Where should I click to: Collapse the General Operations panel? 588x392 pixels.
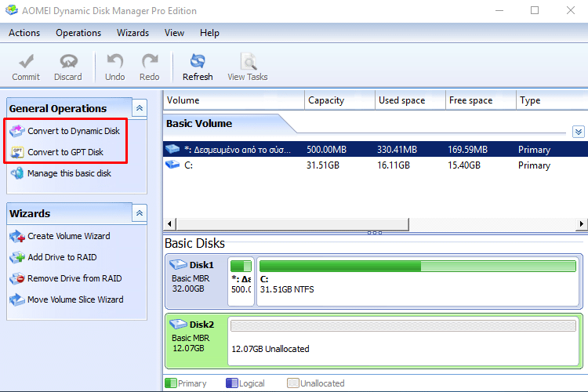point(140,108)
